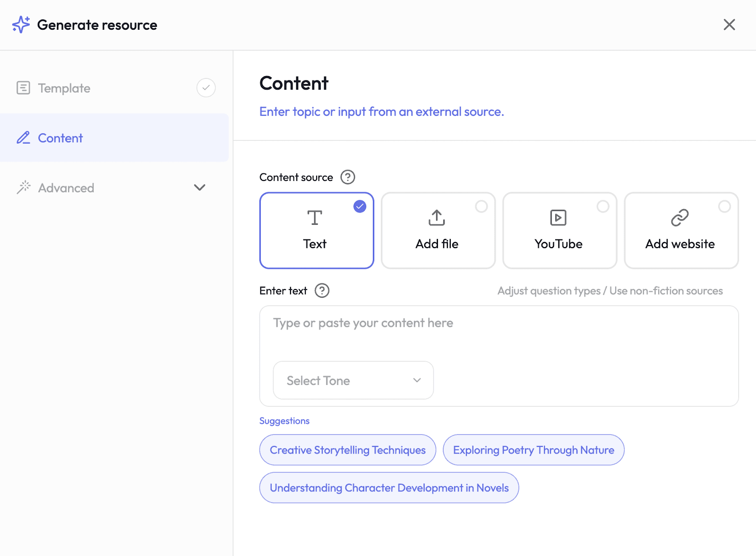Click the Select Tone chevron arrow

(x=417, y=380)
